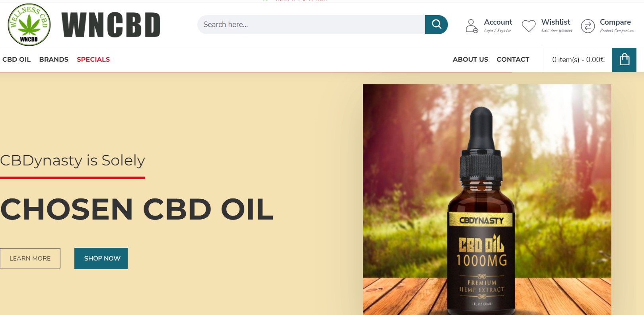644x315 pixels.
Task: Open the CONTACT page
Action: (x=513, y=59)
